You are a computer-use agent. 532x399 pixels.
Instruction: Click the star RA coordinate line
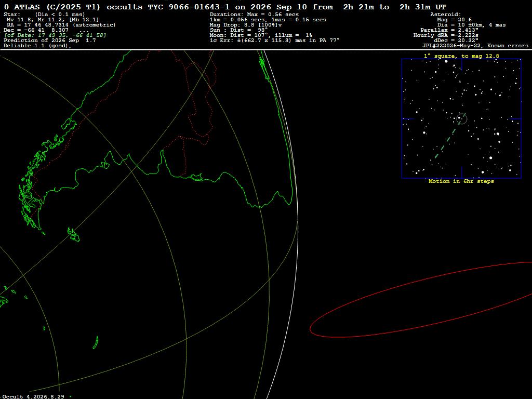click(x=61, y=25)
